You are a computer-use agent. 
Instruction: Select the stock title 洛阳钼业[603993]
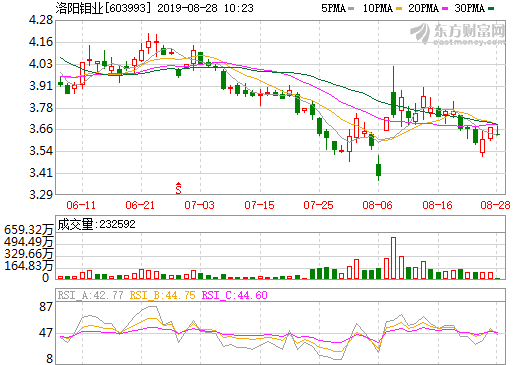(x=103, y=8)
